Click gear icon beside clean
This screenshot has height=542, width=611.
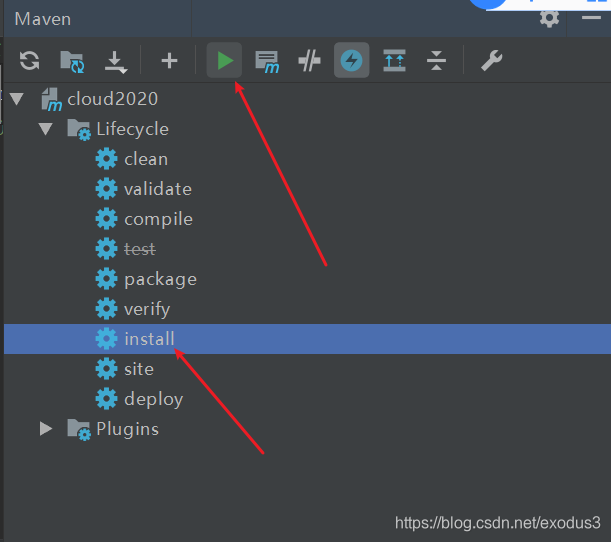pyautogui.click(x=106, y=159)
